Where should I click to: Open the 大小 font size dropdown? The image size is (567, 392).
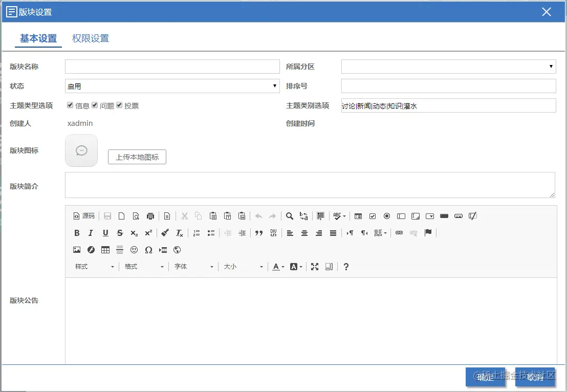pyautogui.click(x=243, y=267)
